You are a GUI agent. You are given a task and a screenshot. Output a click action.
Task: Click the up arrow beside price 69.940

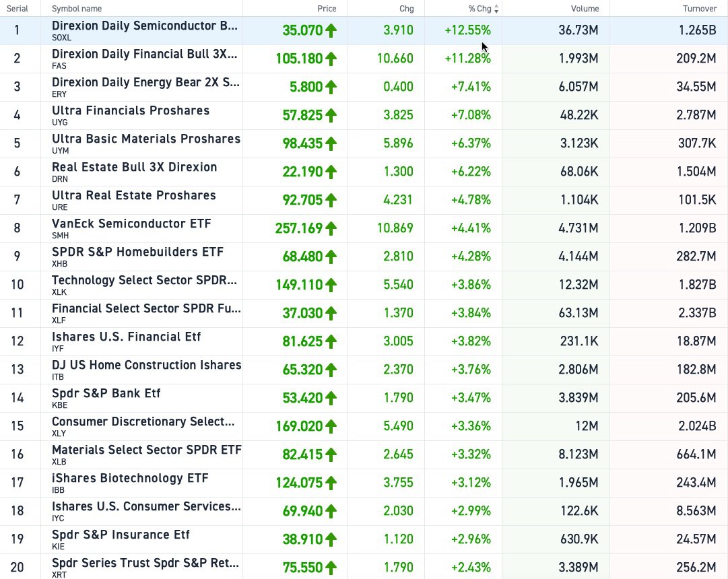(x=331, y=512)
